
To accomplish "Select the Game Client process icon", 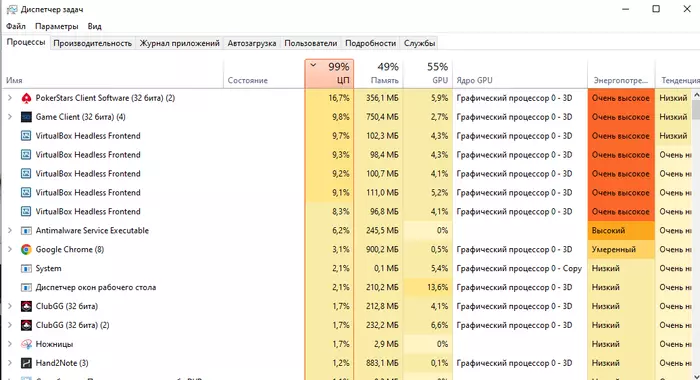I will click(26, 117).
